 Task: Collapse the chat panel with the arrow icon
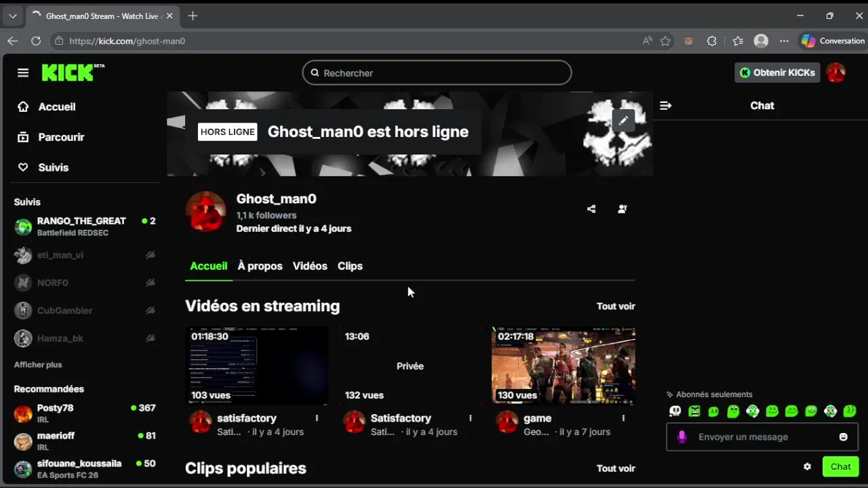665,106
